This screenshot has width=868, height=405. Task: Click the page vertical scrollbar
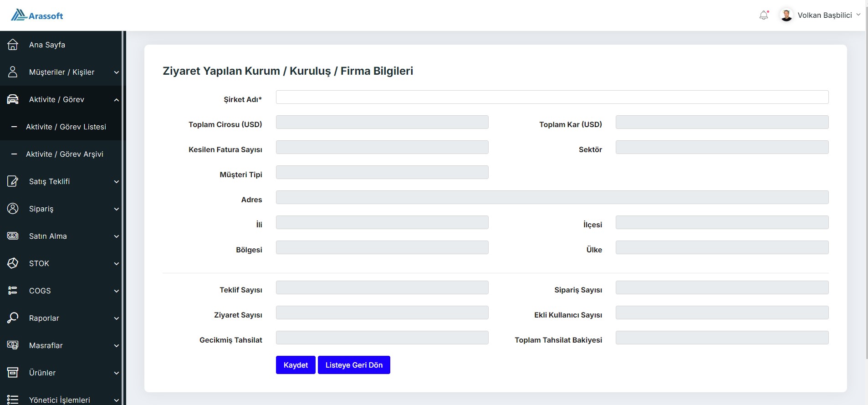click(x=866, y=182)
